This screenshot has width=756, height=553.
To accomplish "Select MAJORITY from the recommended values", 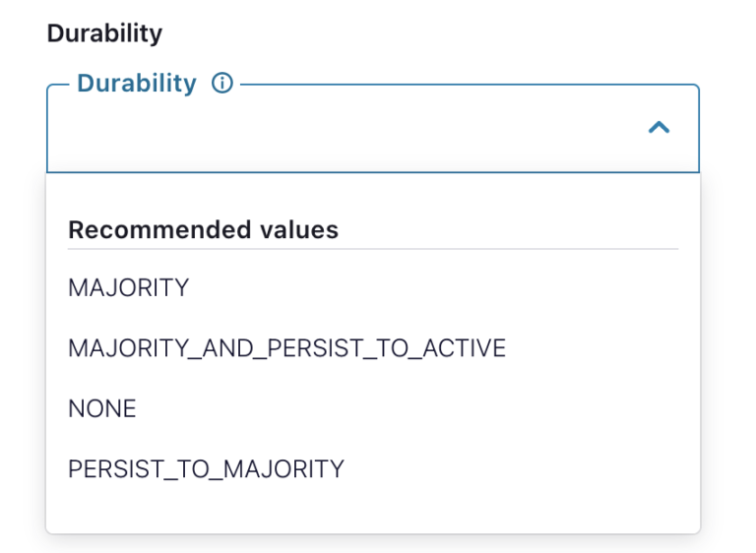I will (x=128, y=288).
